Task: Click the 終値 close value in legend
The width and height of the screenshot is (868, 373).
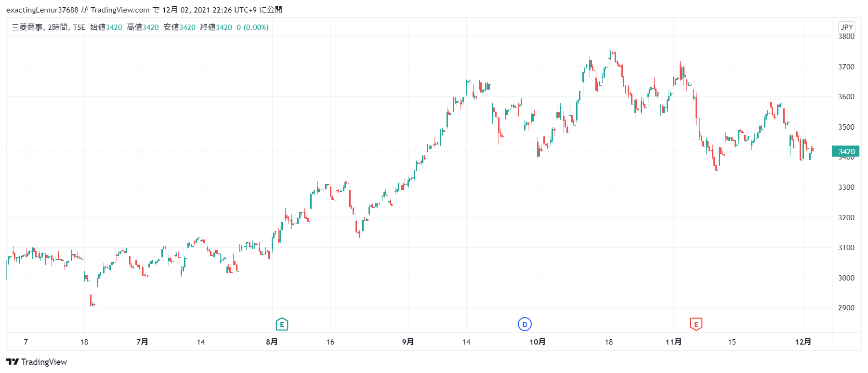Action: coord(224,27)
